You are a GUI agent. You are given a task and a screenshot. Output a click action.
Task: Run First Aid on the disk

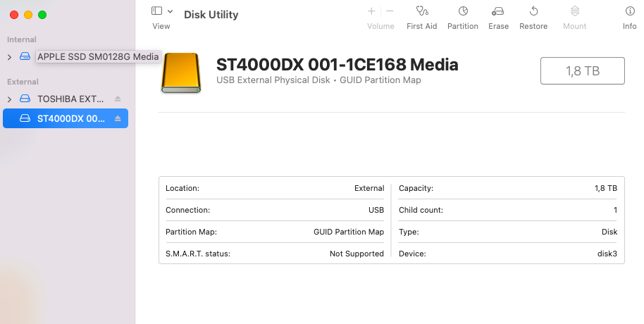(421, 11)
